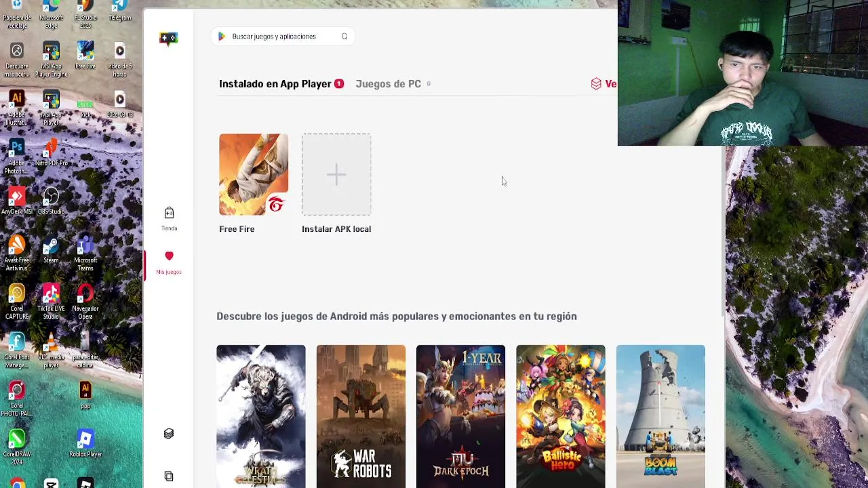Select the Roblox Player desktop icon
Viewport: 868px width, 488px height.
[x=85, y=444]
